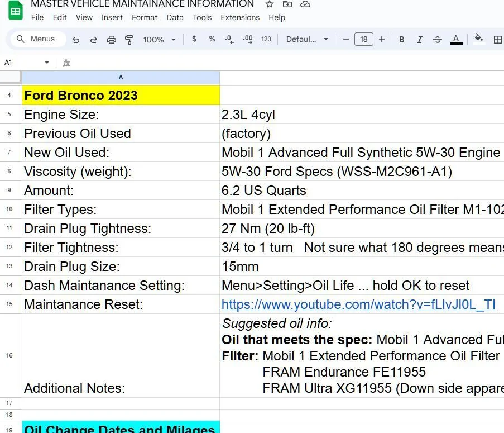Select the 'Filter Types:' cell
The height and width of the screenshot is (433, 504).
click(x=121, y=210)
